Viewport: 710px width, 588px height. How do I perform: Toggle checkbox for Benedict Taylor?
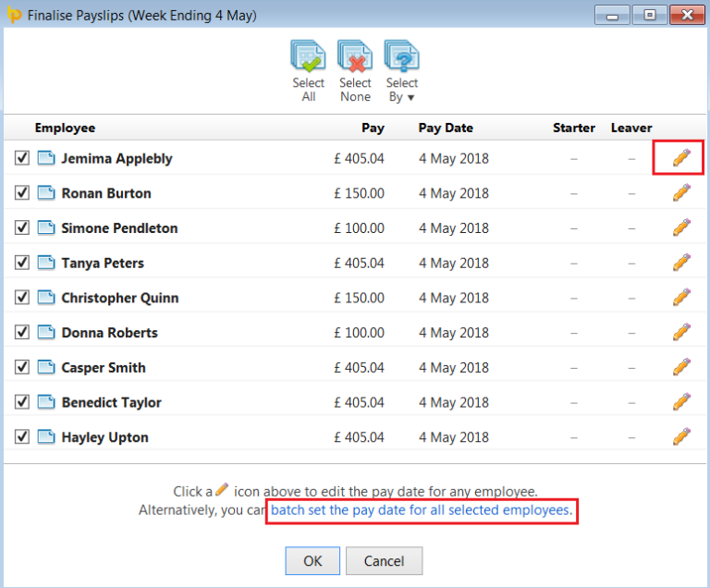(22, 402)
